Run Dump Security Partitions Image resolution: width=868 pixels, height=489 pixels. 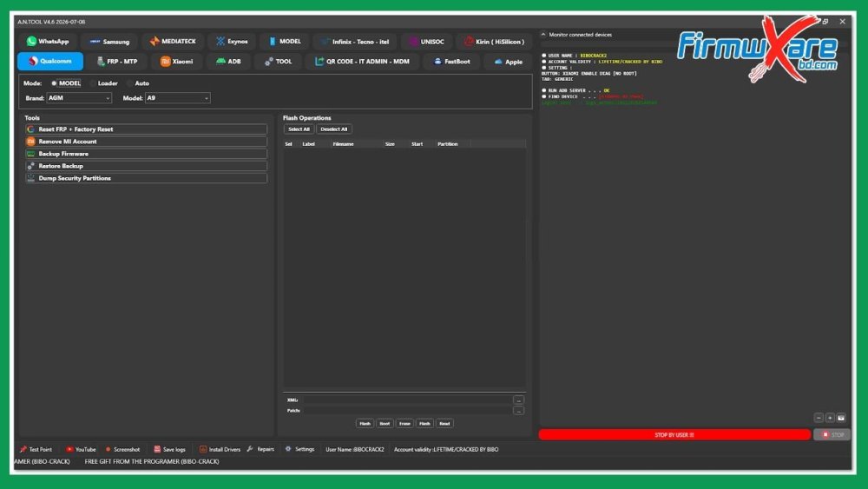(x=146, y=178)
